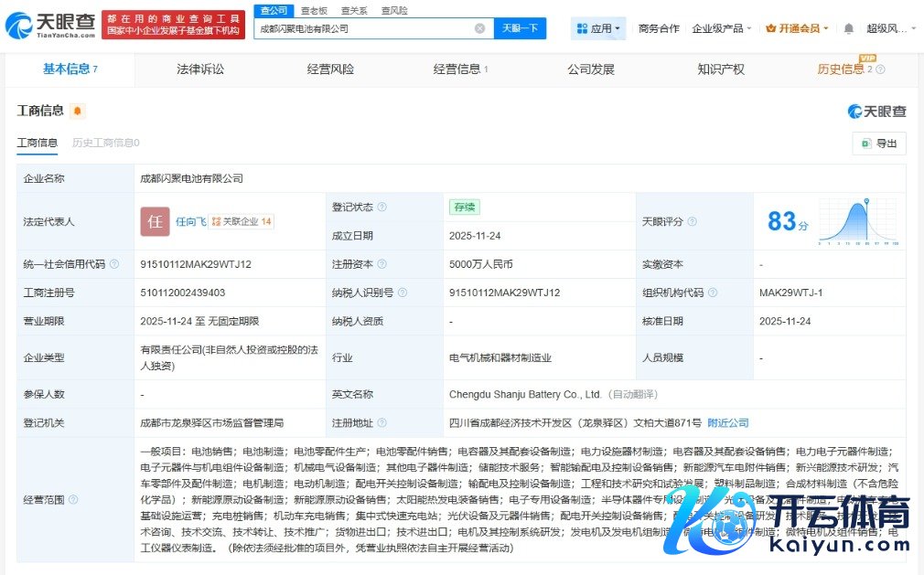
Task: Click the help icon next to 注册资本
Action: [x=381, y=264]
